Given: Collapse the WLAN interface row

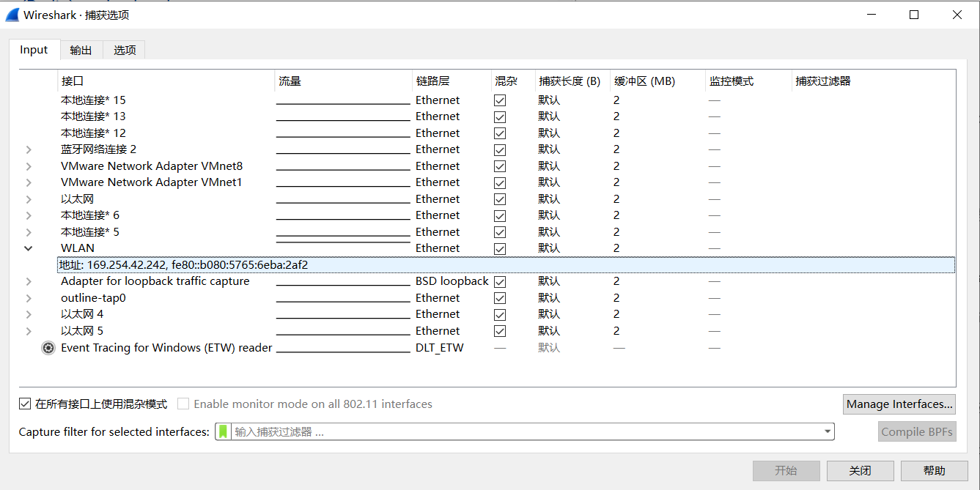Looking at the screenshot, I should [29, 248].
